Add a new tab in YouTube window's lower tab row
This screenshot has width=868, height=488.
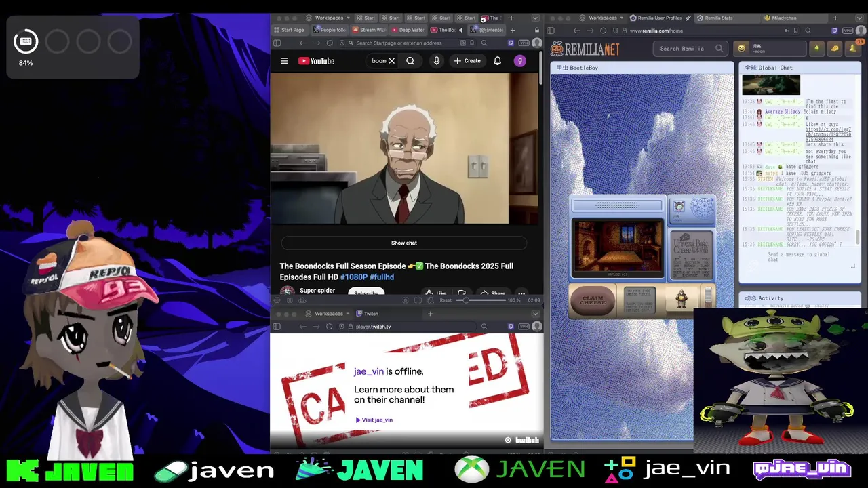[x=513, y=30]
